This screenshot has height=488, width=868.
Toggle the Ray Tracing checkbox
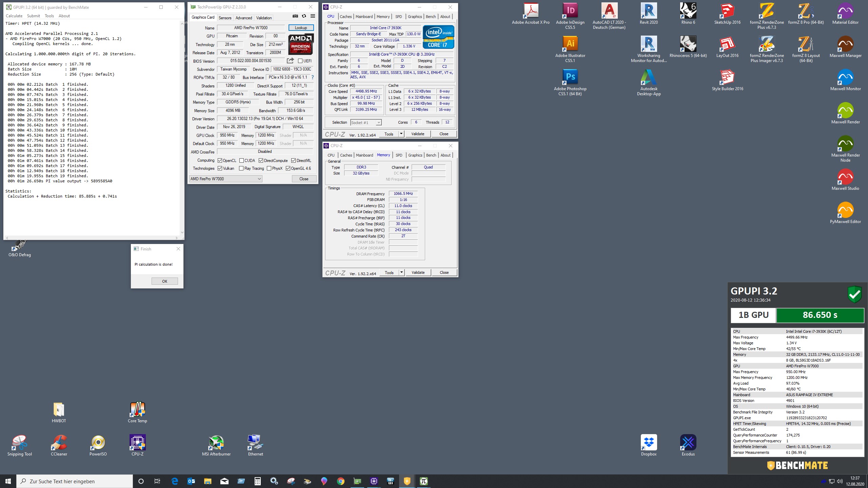click(x=241, y=168)
